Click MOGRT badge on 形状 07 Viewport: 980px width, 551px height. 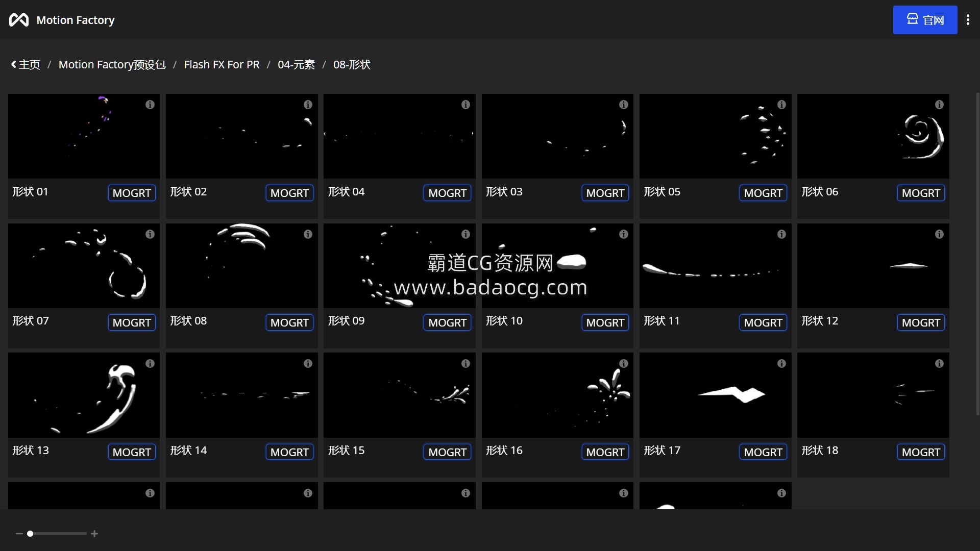[x=132, y=322]
